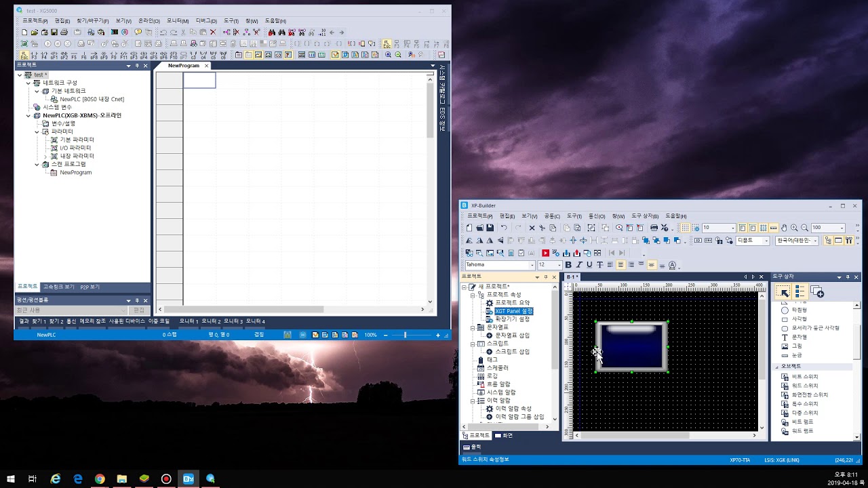Image resolution: width=868 pixels, height=488 pixels.
Task: Open the grid spacing 10 dropdown
Action: tap(732, 228)
